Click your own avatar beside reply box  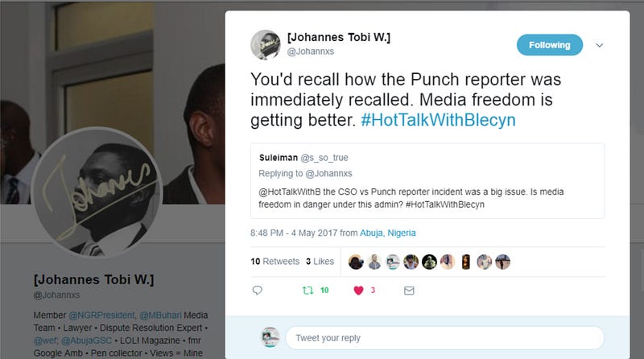(270, 337)
